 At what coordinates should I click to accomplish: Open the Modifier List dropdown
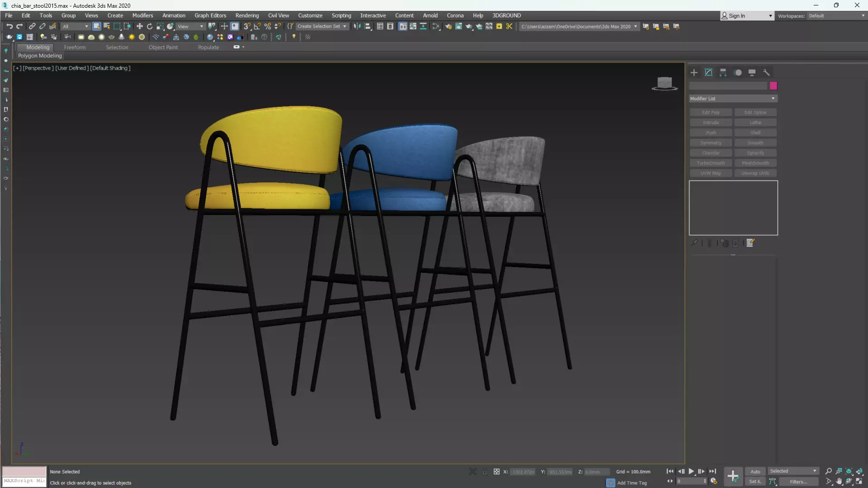point(733,99)
